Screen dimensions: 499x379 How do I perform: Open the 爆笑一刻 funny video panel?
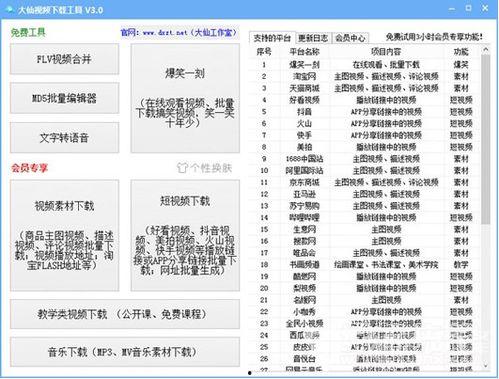[x=185, y=98]
